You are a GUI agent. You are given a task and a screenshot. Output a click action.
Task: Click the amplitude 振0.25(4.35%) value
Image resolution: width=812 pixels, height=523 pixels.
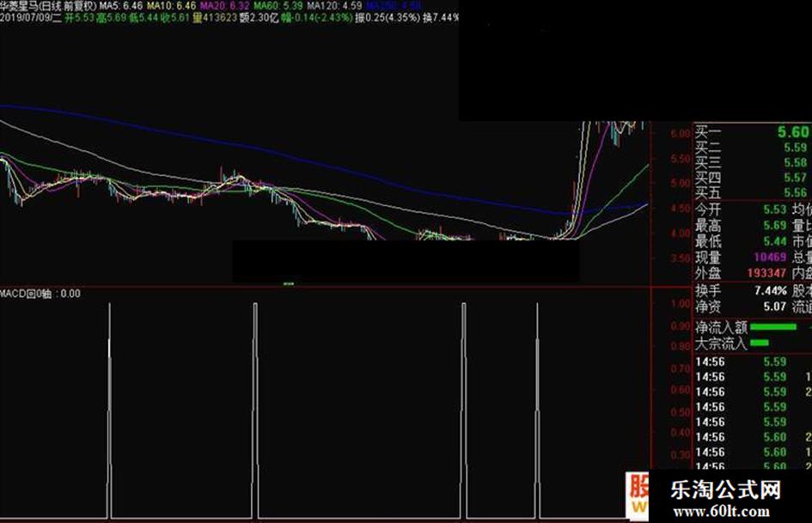point(388,18)
